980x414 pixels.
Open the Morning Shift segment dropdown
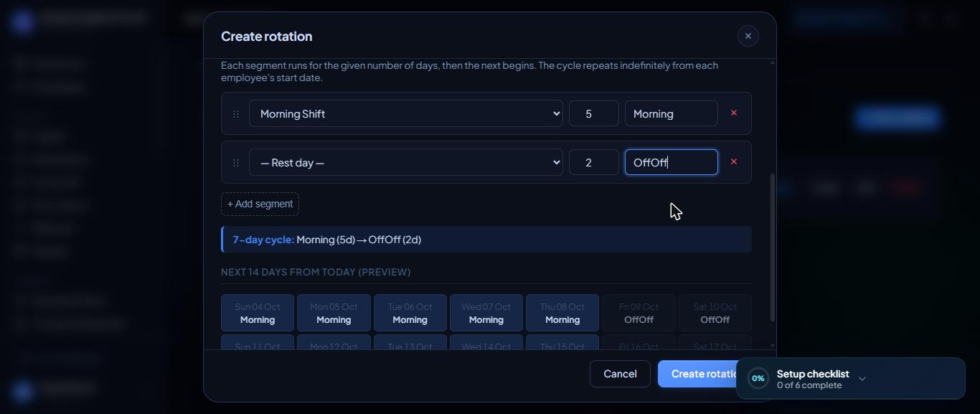(x=406, y=113)
